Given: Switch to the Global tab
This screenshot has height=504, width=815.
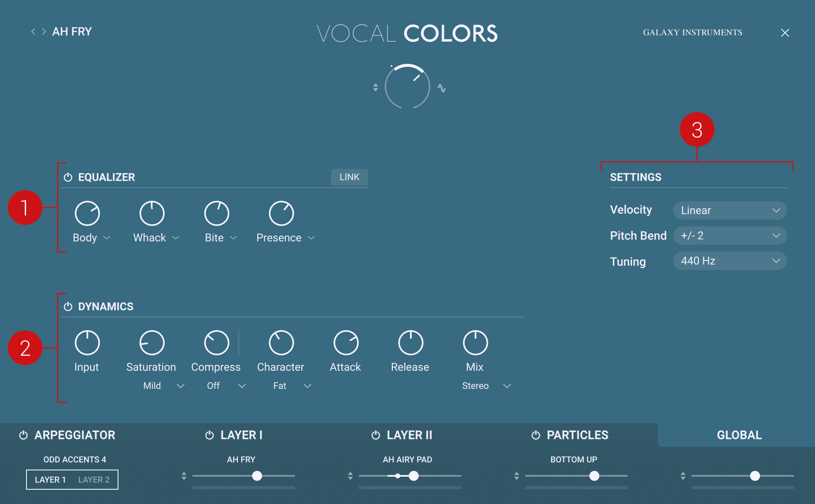Looking at the screenshot, I should [739, 435].
